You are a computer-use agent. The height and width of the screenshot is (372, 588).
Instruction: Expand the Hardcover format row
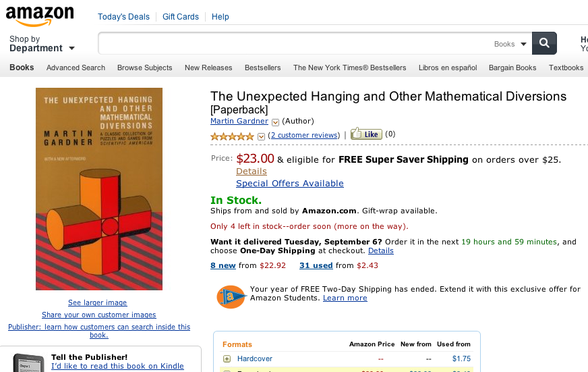tap(227, 358)
